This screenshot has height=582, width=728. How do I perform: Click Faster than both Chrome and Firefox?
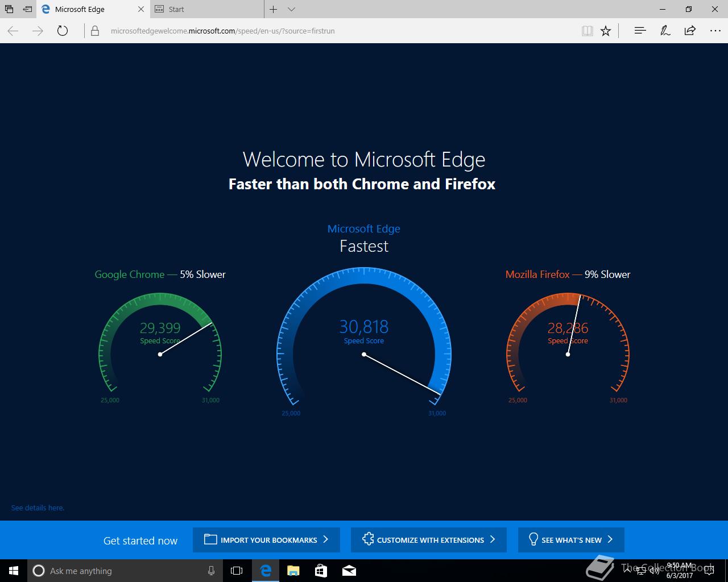(362, 184)
